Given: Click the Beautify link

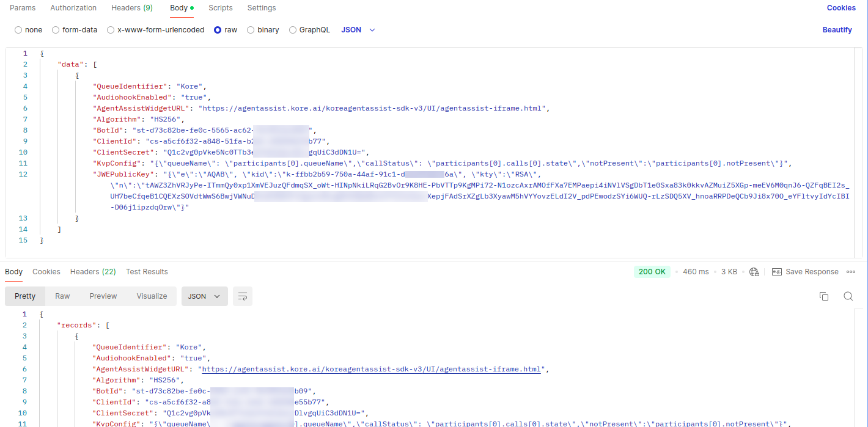Looking at the screenshot, I should (837, 30).
